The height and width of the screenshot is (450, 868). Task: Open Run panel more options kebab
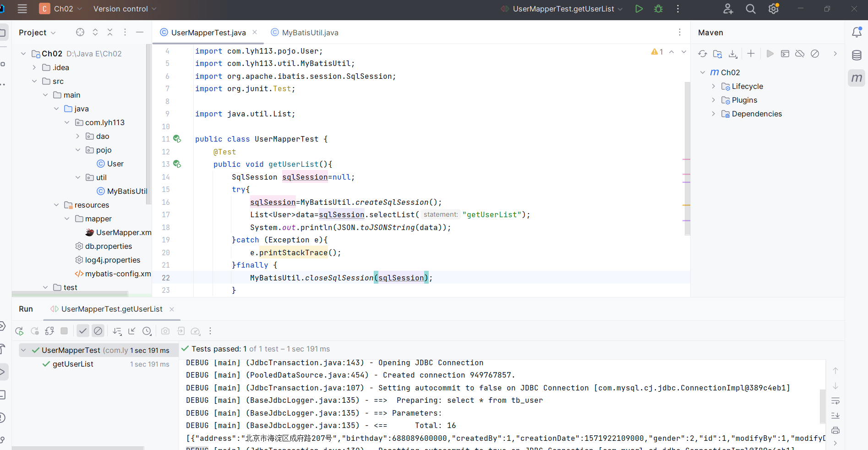tap(210, 331)
